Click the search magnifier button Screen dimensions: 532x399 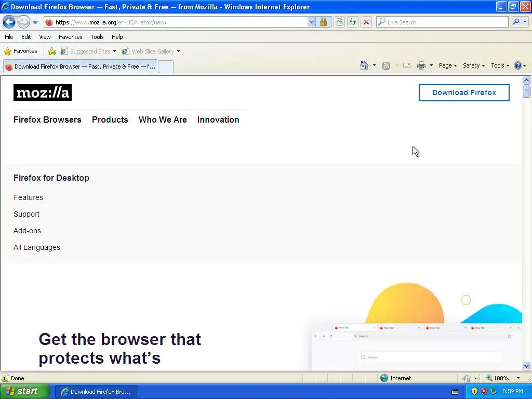[516, 22]
